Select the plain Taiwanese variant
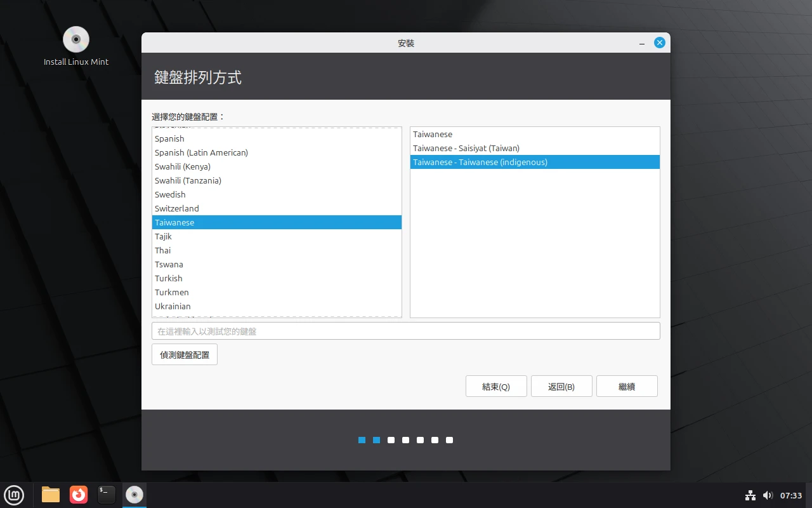 (x=433, y=134)
